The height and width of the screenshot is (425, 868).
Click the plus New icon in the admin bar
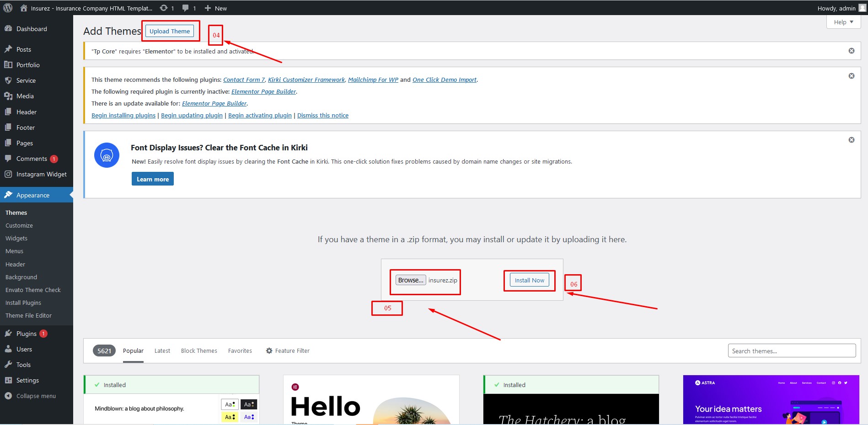[208, 8]
